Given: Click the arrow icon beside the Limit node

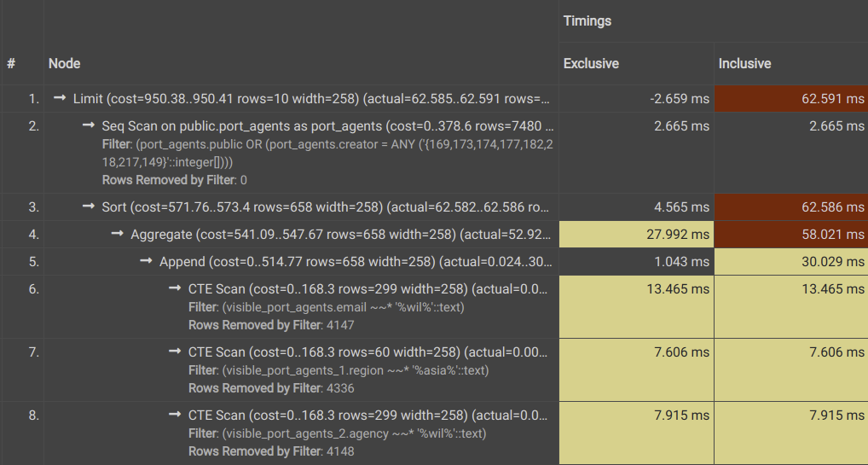Looking at the screenshot, I should click(x=60, y=98).
